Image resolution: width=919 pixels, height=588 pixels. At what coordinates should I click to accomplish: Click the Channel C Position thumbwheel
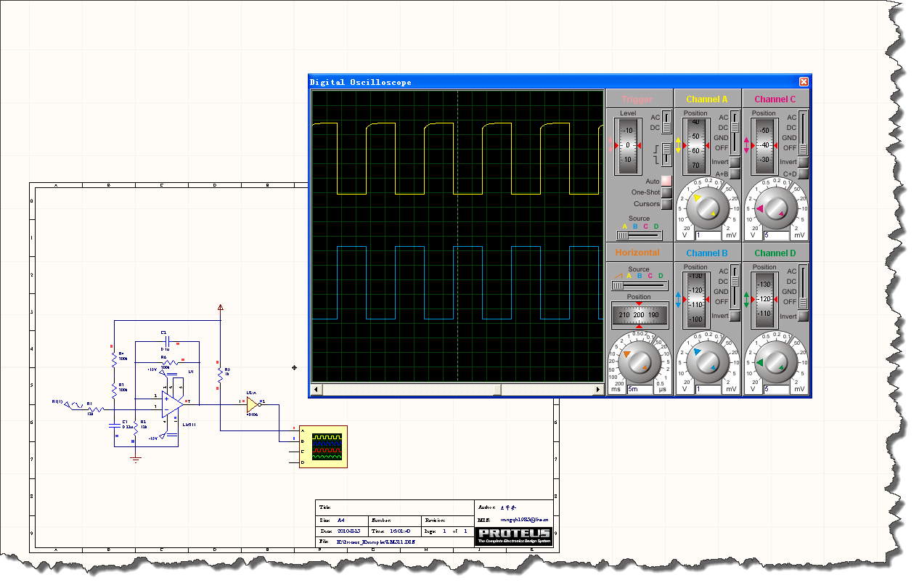(x=763, y=146)
